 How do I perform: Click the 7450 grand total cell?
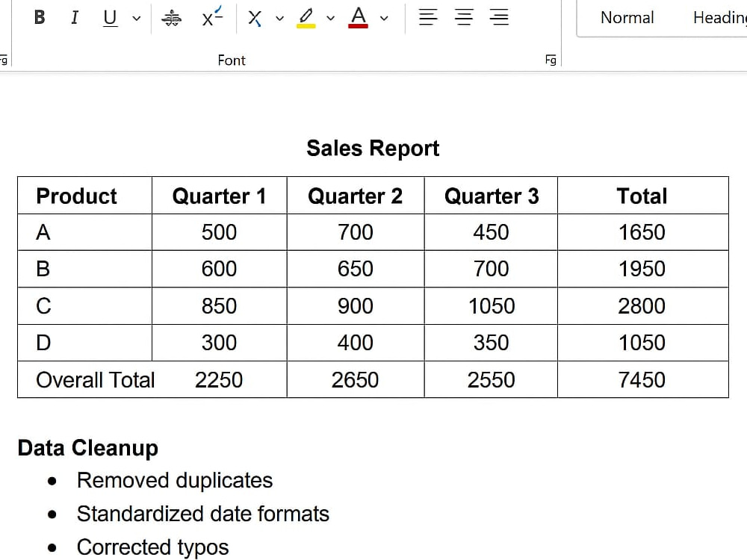(642, 380)
